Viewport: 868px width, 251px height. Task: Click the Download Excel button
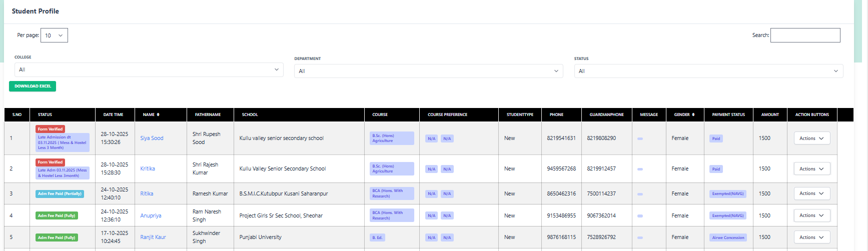33,86
